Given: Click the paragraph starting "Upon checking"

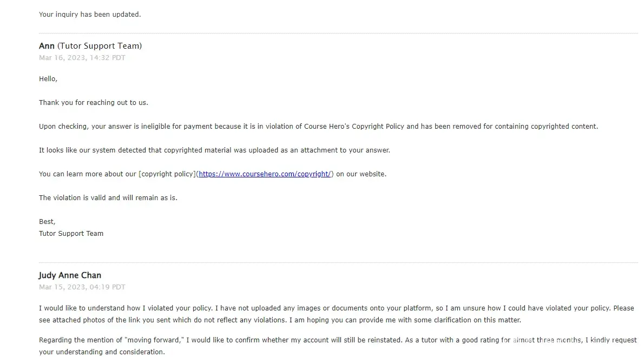Looking at the screenshot, I should coord(318,127).
